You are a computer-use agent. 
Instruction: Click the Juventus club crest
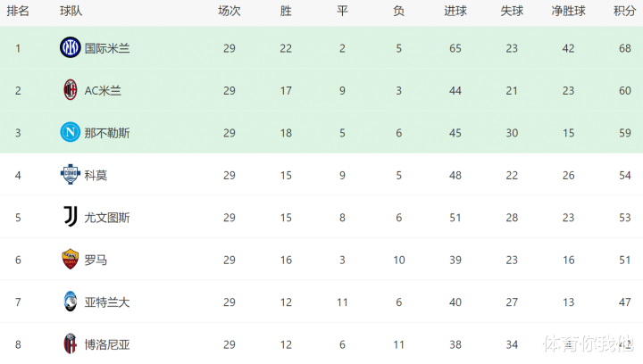(70, 217)
